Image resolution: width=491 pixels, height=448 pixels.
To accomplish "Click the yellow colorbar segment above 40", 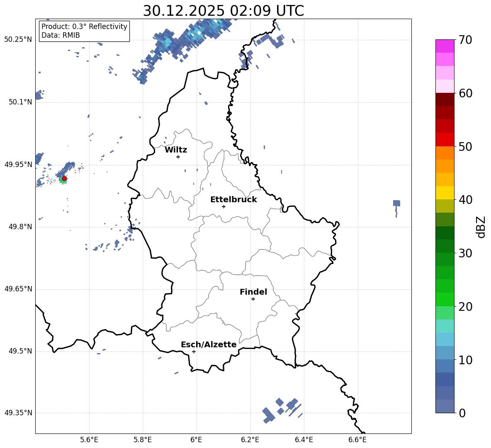I will (x=445, y=193).
